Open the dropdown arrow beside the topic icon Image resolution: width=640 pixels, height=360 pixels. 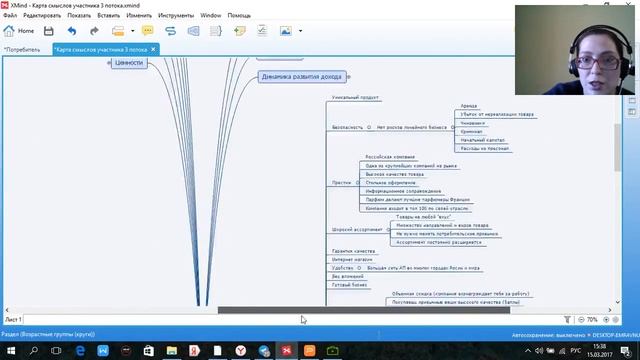coord(133,31)
